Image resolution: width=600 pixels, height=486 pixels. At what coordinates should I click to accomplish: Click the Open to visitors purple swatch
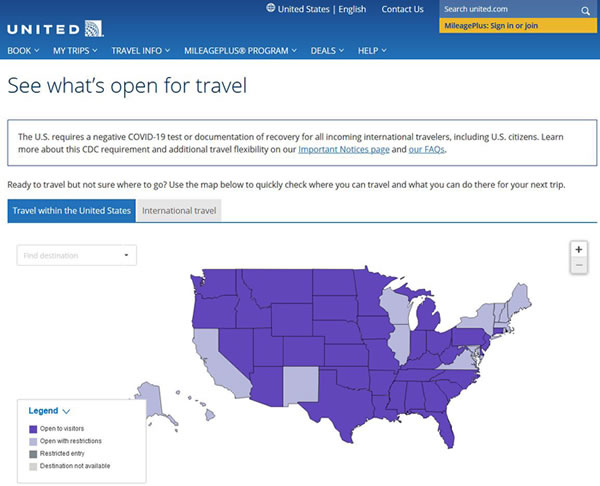tap(33, 429)
